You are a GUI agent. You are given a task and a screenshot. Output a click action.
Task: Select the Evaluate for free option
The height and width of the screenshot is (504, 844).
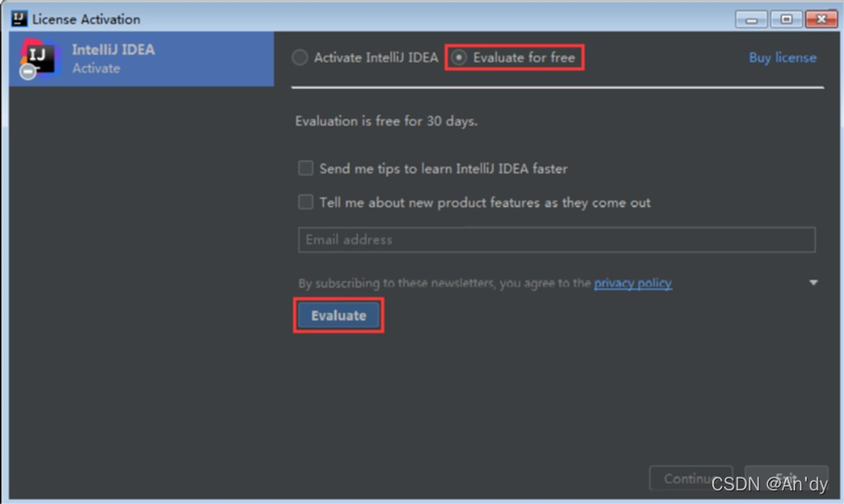pos(460,58)
